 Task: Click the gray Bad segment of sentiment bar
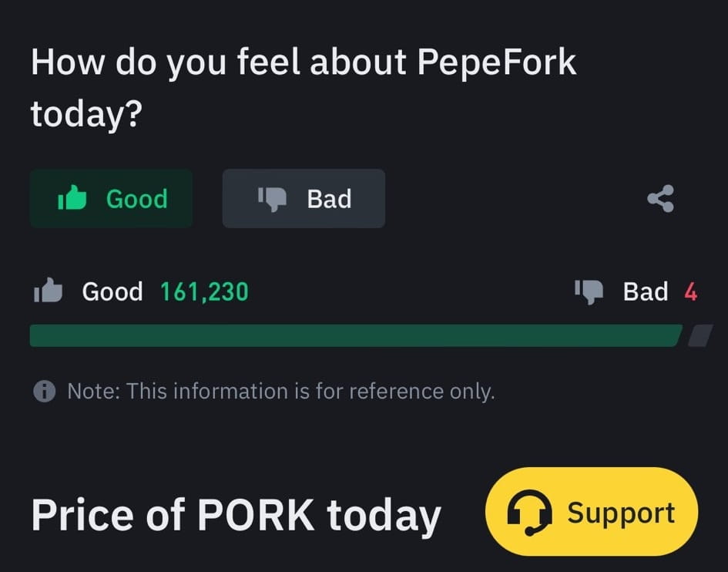(x=699, y=336)
